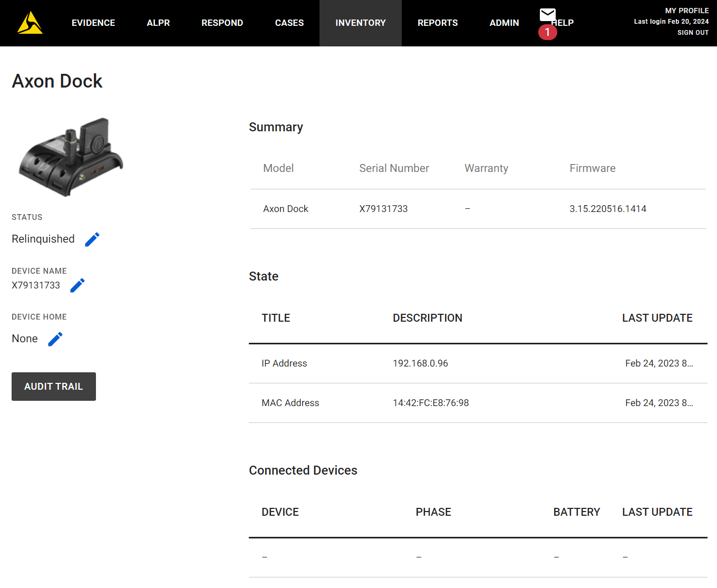Screen dimensions: 717x588
Task: Edit device home using pencil icon
Action: point(55,339)
